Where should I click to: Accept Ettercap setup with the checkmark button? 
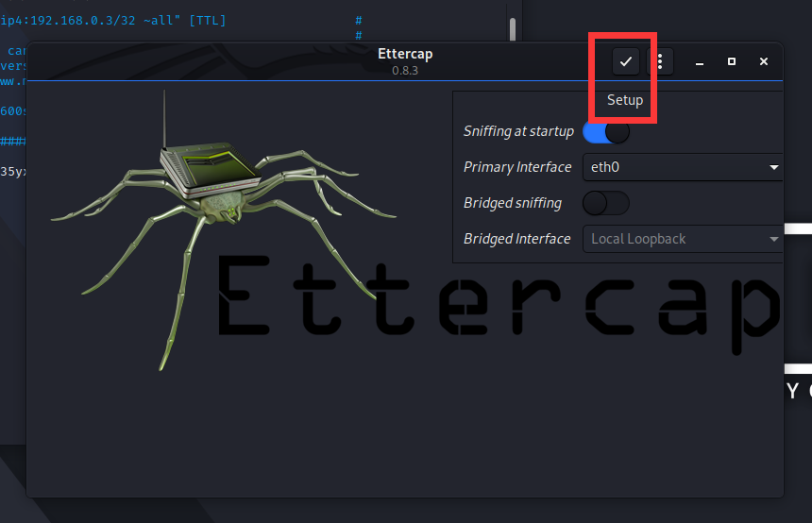point(626,61)
